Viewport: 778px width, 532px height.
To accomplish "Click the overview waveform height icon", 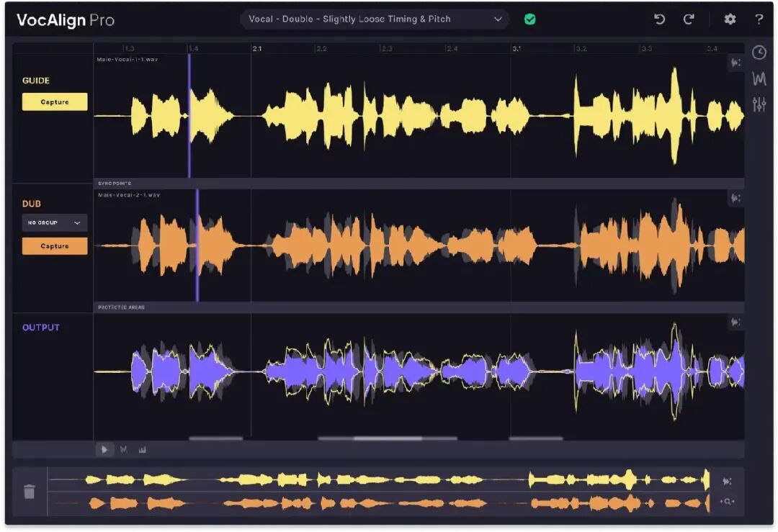I will tap(727, 482).
